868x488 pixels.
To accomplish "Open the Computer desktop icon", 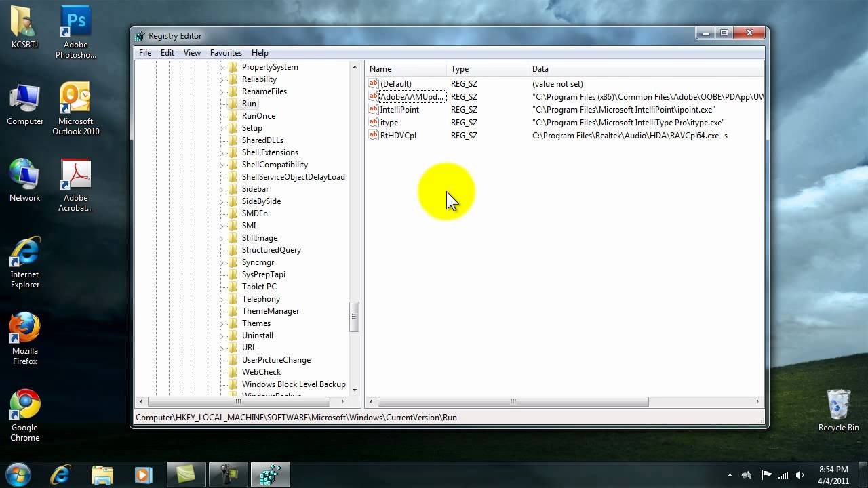I will (x=25, y=105).
